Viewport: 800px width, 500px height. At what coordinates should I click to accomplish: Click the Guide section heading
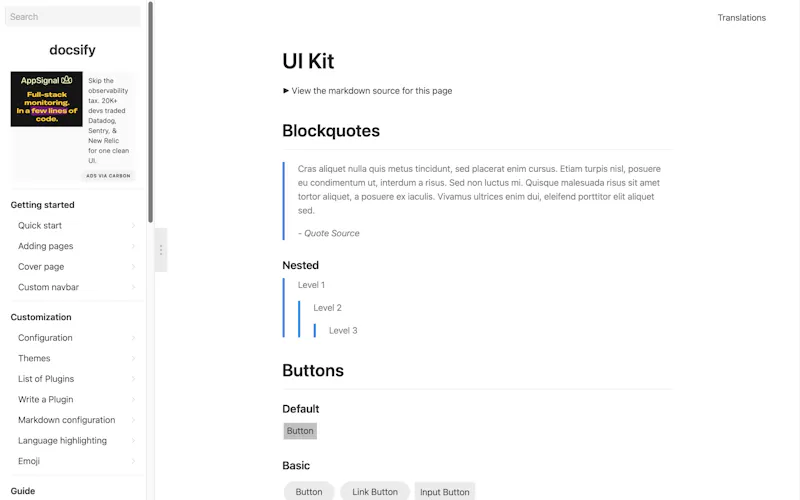pyautogui.click(x=23, y=491)
